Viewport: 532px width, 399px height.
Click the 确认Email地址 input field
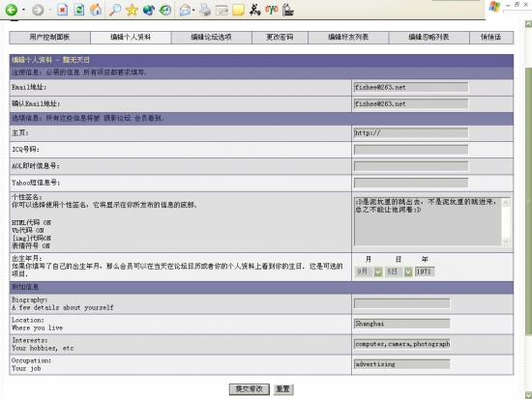(x=411, y=103)
